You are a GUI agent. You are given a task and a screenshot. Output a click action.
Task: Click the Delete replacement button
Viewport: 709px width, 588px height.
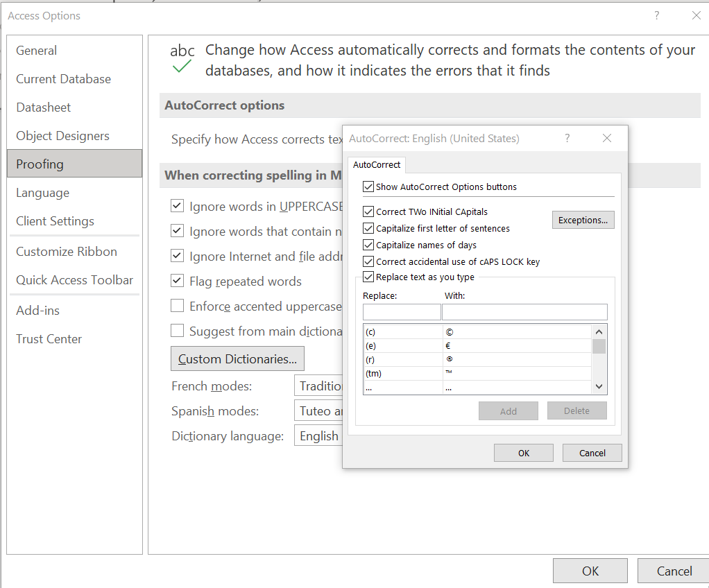tap(576, 410)
